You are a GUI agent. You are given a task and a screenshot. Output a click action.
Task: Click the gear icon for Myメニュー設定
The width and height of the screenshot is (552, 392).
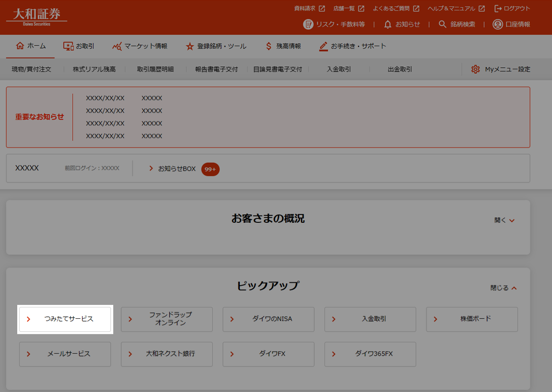point(475,69)
